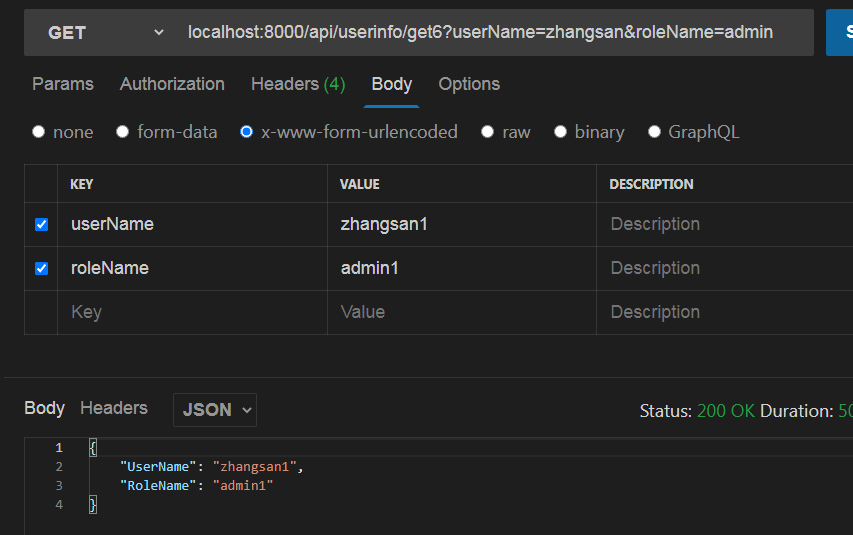
Task: Edit the userName key cell
Action: (x=193, y=224)
